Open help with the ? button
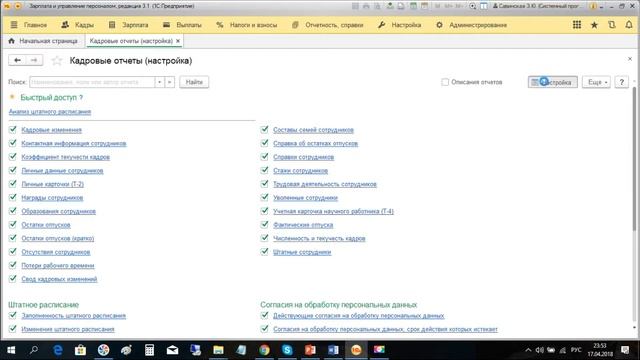640x360 pixels. 621,82
